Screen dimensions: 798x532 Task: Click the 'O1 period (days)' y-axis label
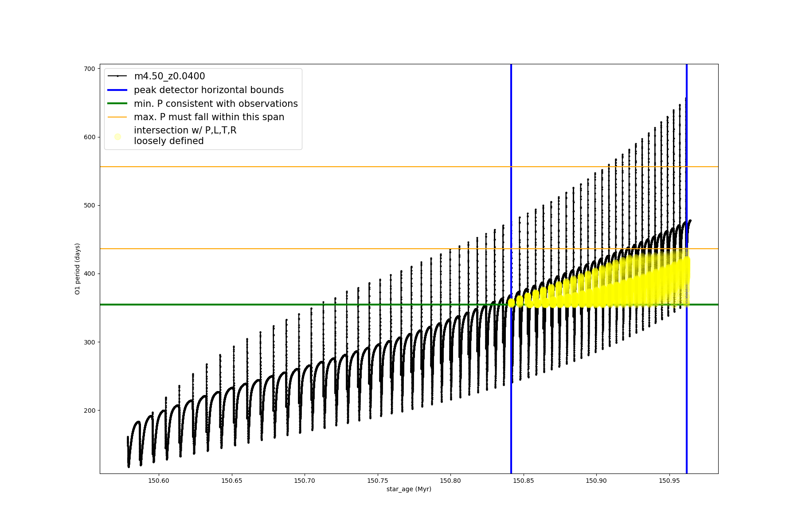coord(78,269)
